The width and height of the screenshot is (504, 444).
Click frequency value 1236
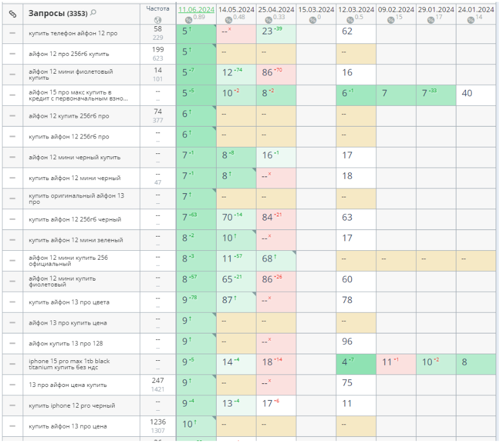158,422
